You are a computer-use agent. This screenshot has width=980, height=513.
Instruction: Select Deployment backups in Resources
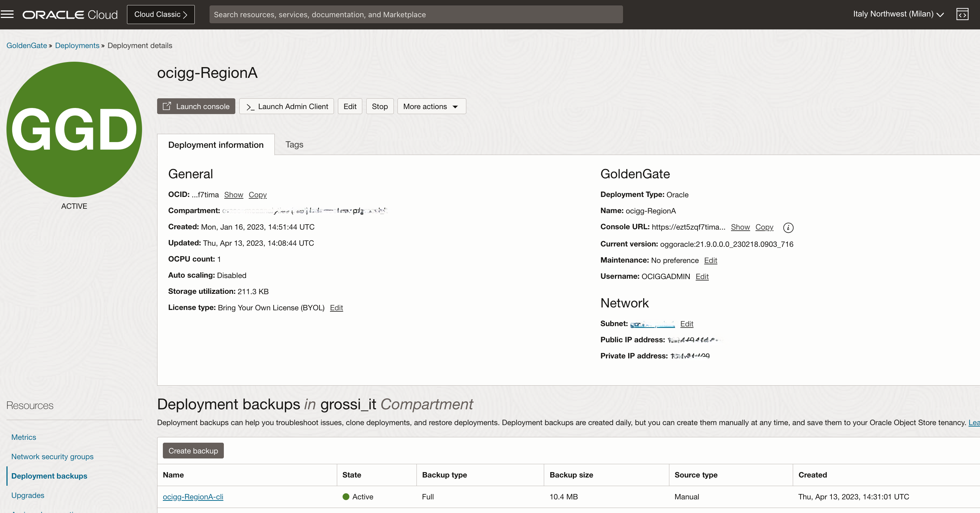tap(49, 476)
